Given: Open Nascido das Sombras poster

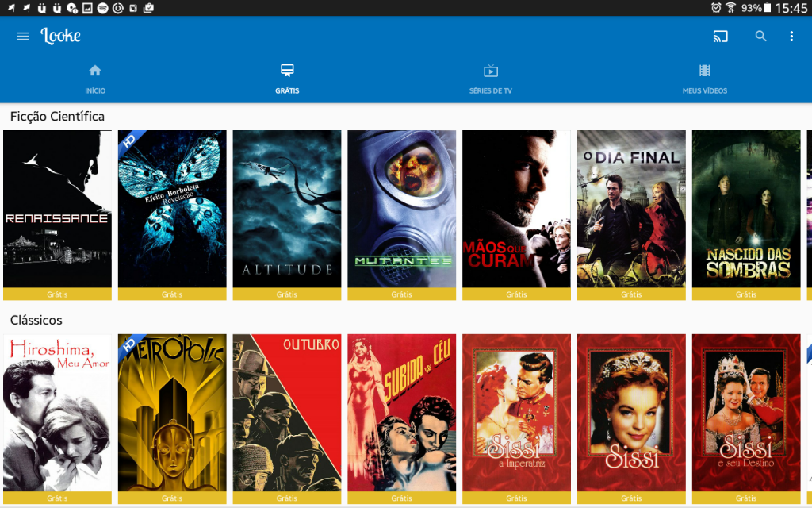Looking at the screenshot, I should (x=746, y=209).
